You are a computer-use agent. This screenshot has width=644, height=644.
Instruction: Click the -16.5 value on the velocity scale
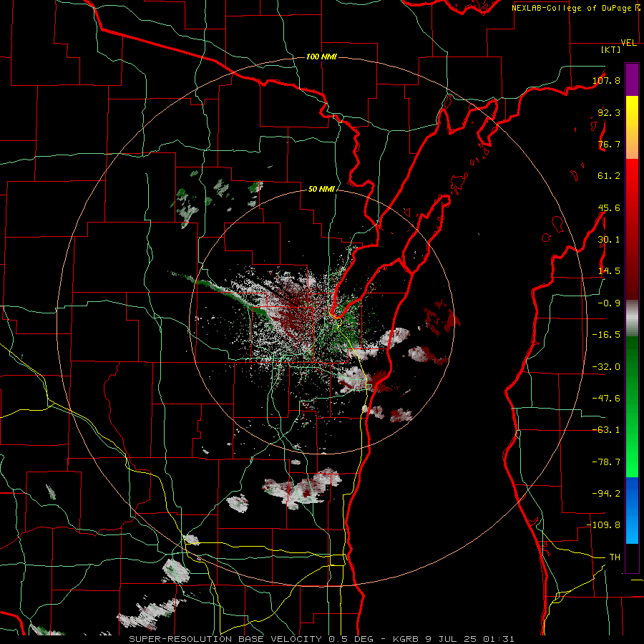(607, 335)
